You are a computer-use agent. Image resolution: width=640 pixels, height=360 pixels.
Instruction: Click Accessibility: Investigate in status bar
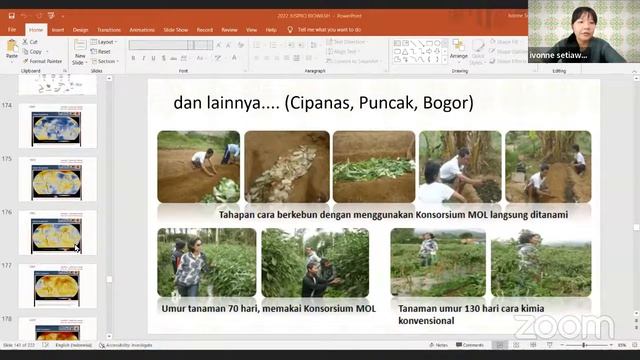[x=126, y=345]
